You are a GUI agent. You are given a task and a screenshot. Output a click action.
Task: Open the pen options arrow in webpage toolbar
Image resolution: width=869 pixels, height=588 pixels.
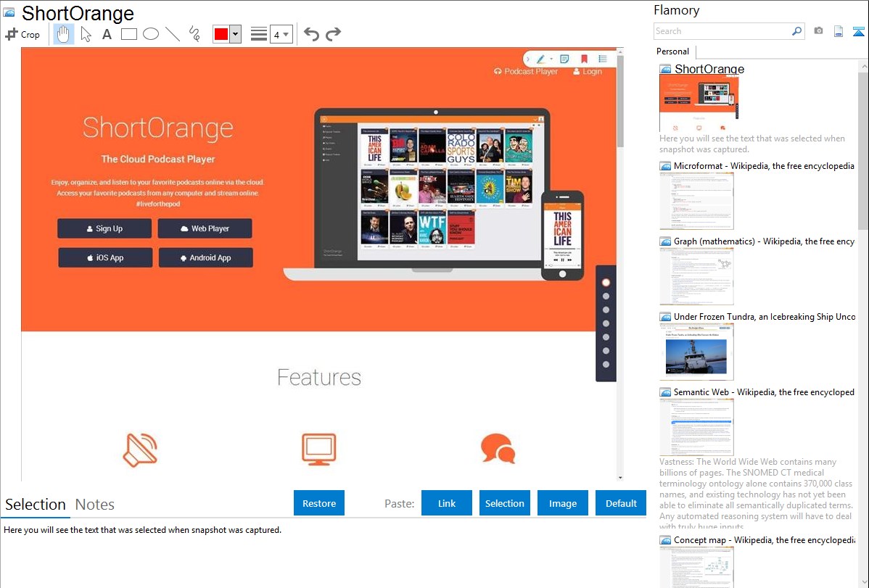coord(551,59)
